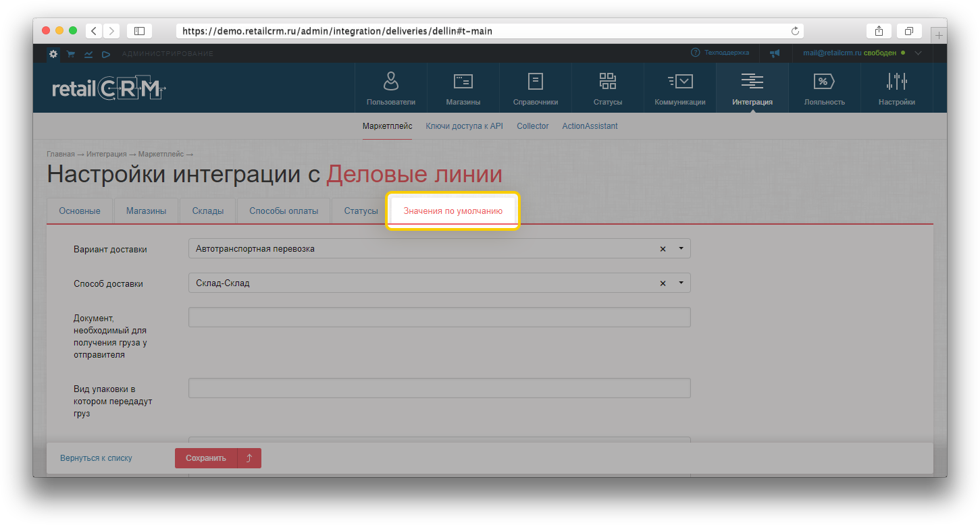Open the Сохранить button's arrow options
Viewport: 980px width, 525px height.
pyautogui.click(x=249, y=458)
